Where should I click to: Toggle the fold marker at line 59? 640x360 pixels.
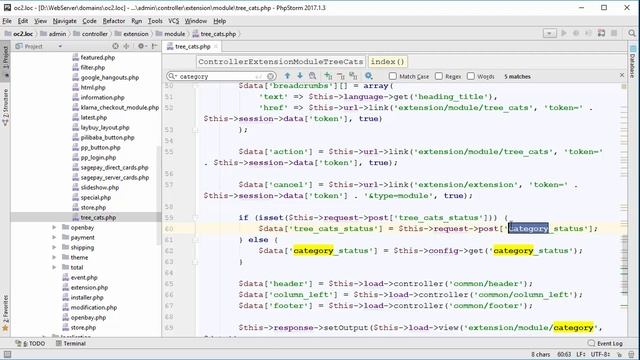pos(195,218)
